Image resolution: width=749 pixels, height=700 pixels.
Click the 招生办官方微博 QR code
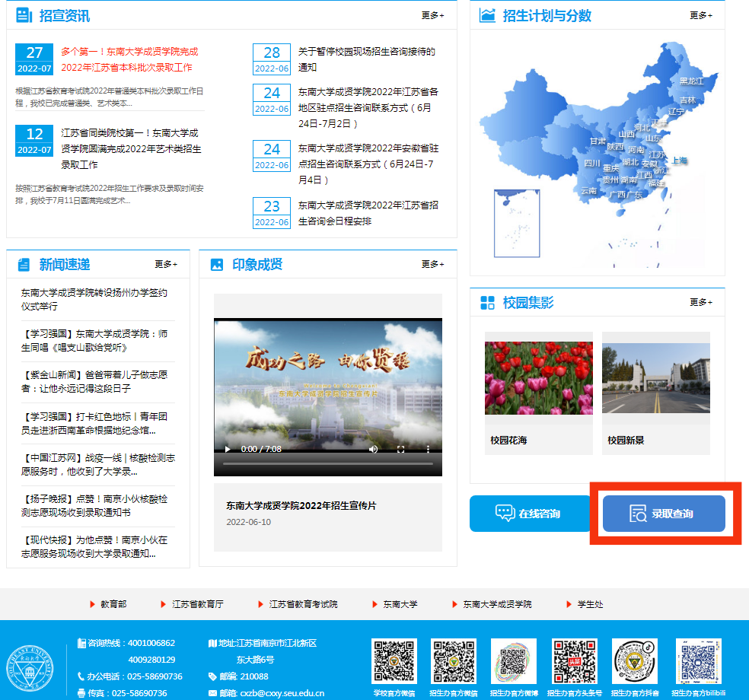(x=514, y=662)
